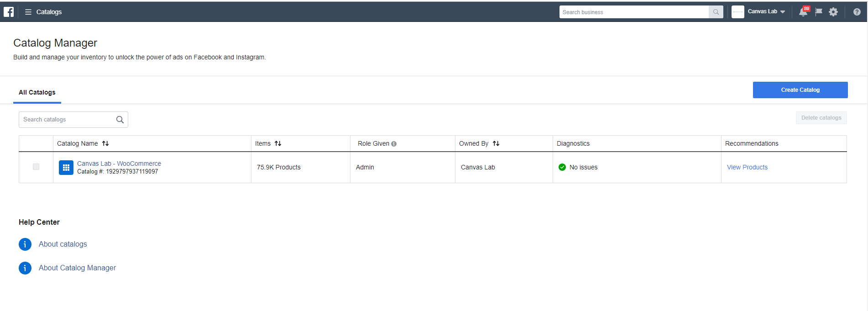The image size is (868, 311).
Task: Click the Create Catalog button
Action: point(800,90)
